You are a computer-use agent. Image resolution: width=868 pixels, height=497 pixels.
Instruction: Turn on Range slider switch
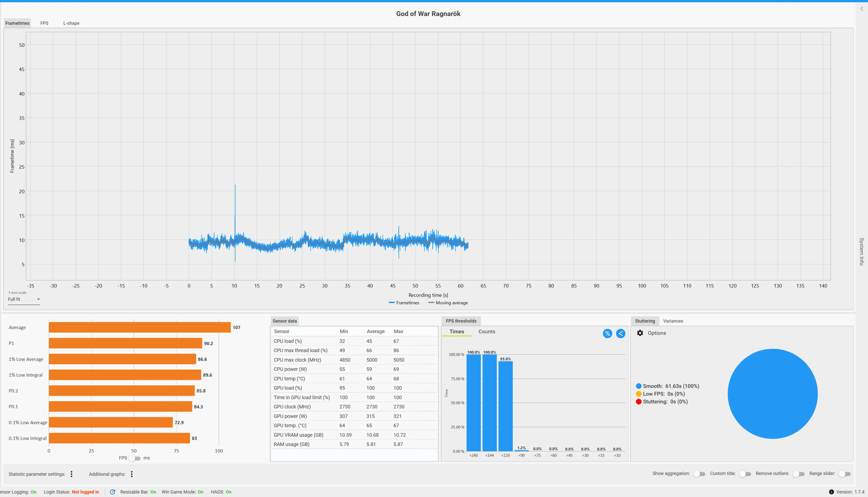(x=844, y=474)
